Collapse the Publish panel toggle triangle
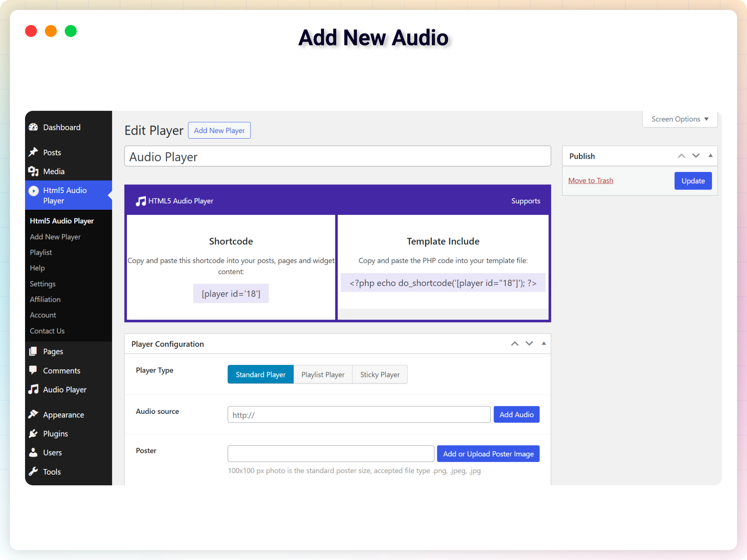747x560 pixels. 710,156
